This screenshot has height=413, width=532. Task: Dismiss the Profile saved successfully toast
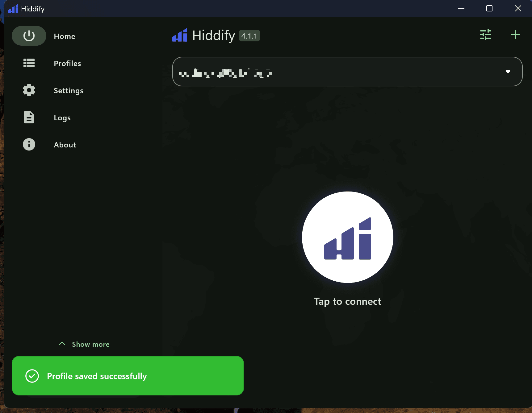(128, 376)
